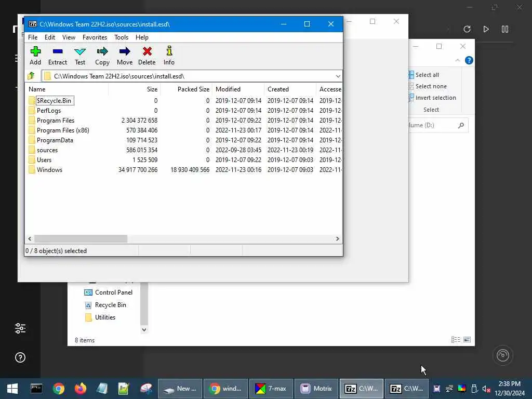532x399 pixels.
Task: Open Chrome from the taskbar
Action: pos(58,389)
